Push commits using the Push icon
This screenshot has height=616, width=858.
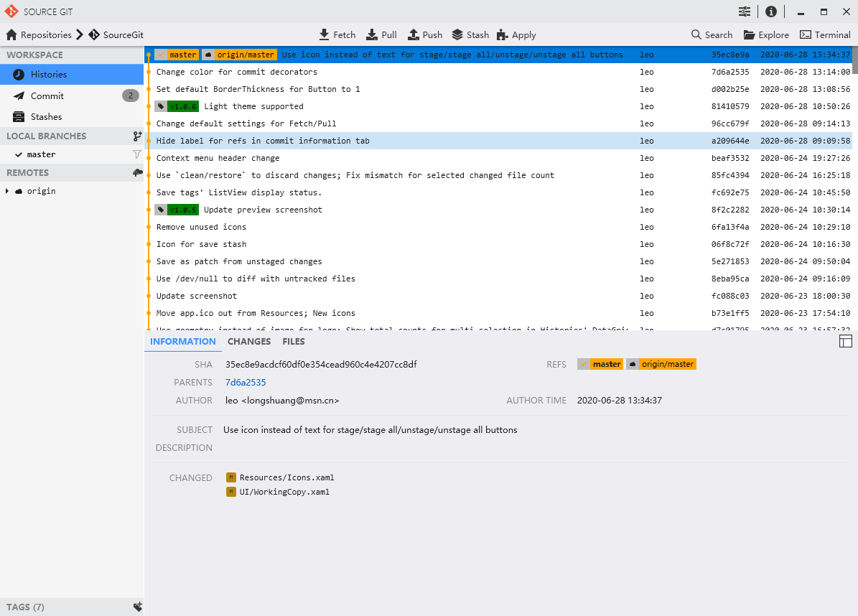coord(414,34)
